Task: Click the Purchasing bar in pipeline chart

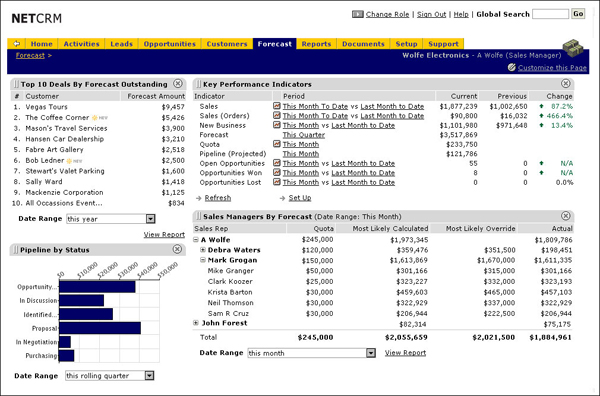Action: click(x=67, y=355)
